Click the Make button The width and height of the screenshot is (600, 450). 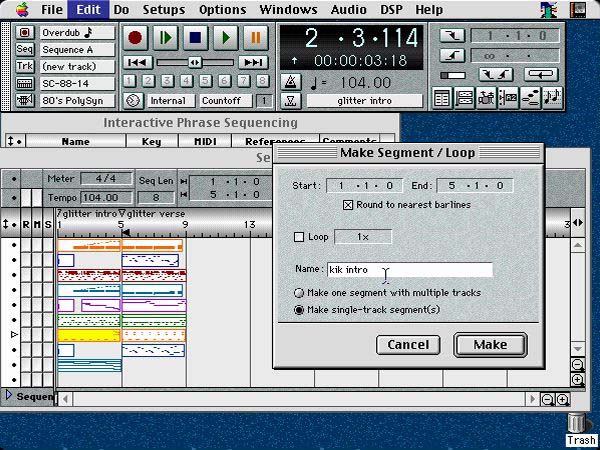[490, 344]
